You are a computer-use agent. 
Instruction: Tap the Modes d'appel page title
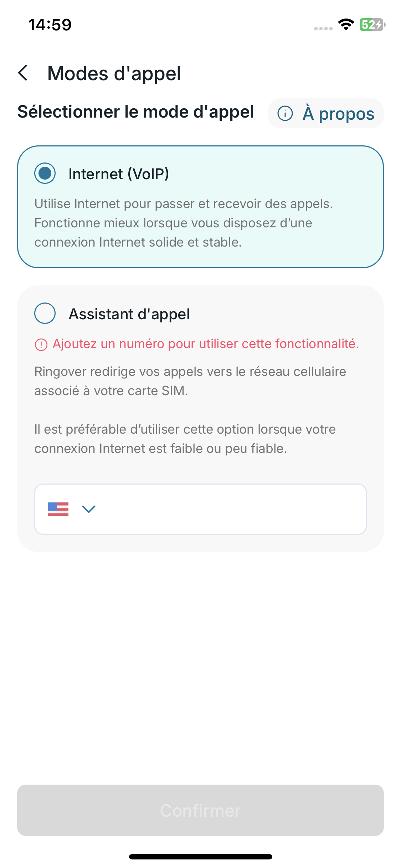click(114, 73)
